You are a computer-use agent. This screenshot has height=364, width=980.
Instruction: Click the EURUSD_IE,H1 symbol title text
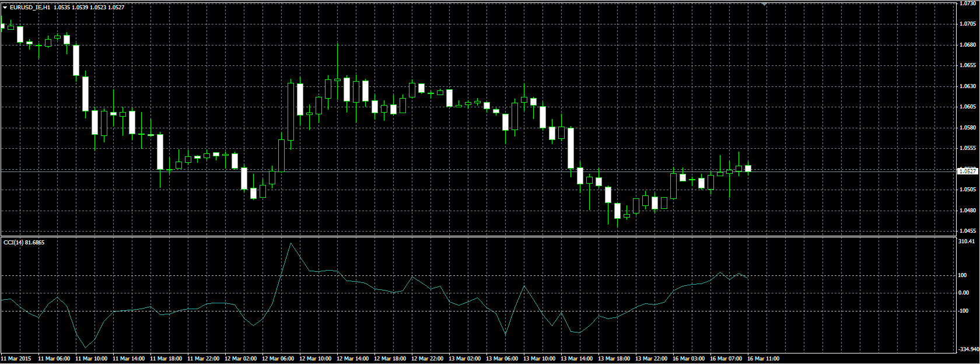coord(30,8)
